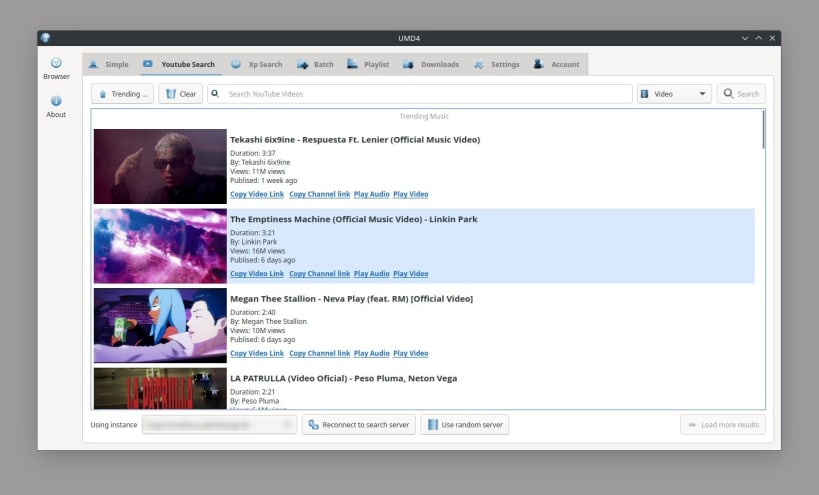The width and height of the screenshot is (819, 495).
Task: Click Use random server button
Action: (x=465, y=425)
